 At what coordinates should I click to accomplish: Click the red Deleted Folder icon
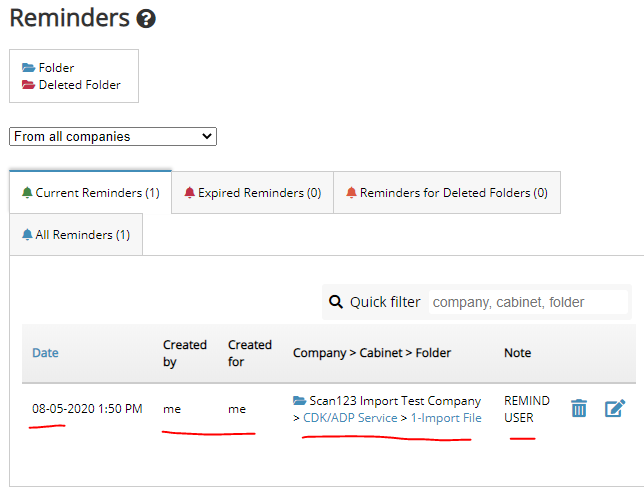[x=29, y=85]
